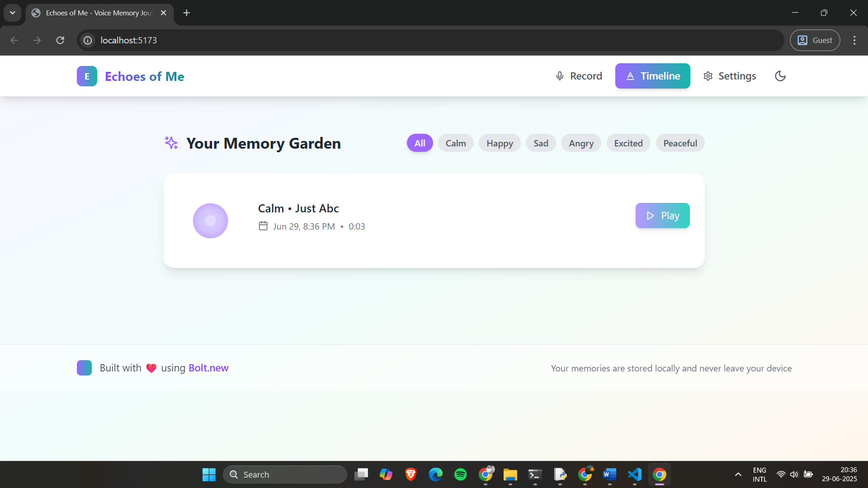Open the Settings page
868x488 pixels.
pyautogui.click(x=730, y=76)
